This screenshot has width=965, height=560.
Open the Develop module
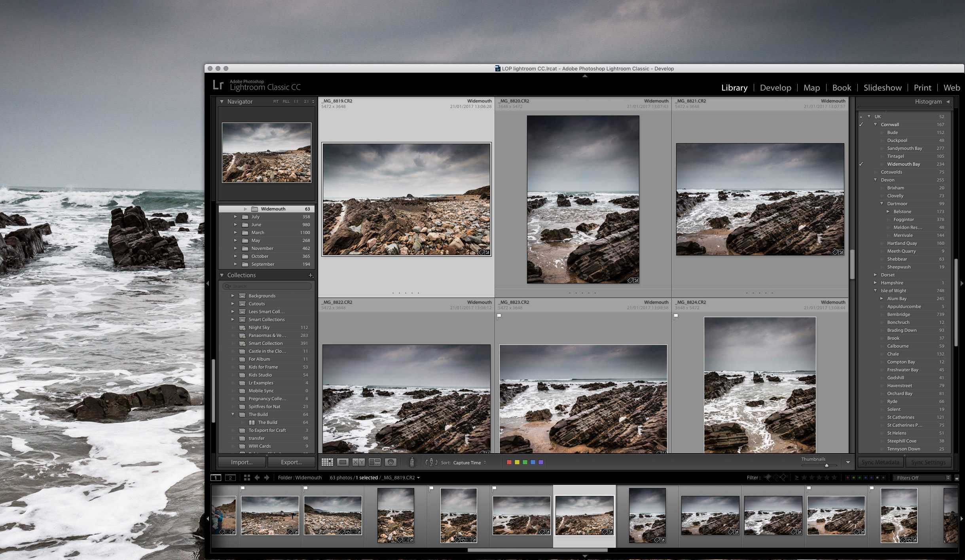tap(775, 88)
